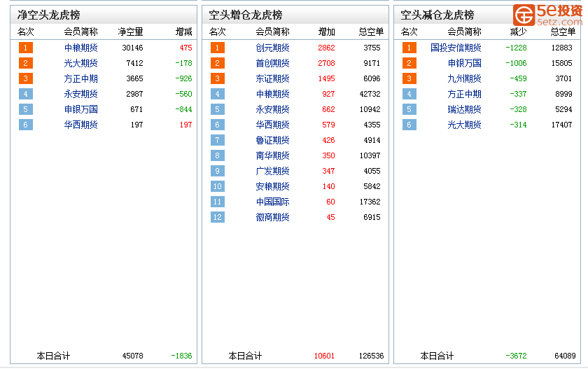The width and height of the screenshot is (588, 369).
Task: Open 广发期货 member link
Action: [272, 171]
